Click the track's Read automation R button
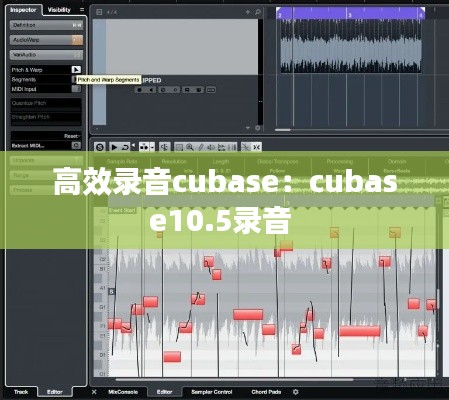Viewport: 449px width, 400px height. (x=187, y=90)
